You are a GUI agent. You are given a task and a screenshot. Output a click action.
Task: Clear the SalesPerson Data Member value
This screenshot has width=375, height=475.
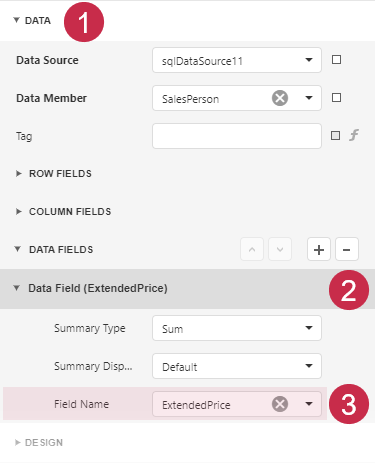point(280,98)
